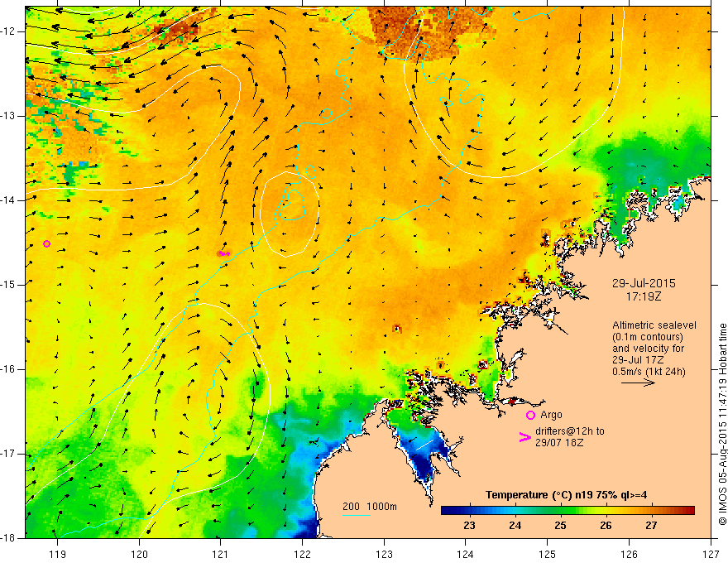
Task: Click the longitude axis label '121'
Action: click(x=221, y=554)
